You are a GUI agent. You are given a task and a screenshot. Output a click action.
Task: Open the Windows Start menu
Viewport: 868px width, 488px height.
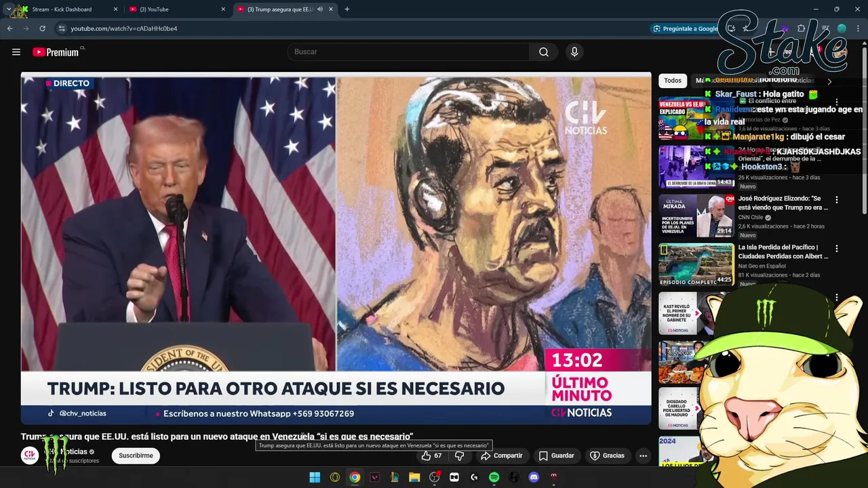315,477
